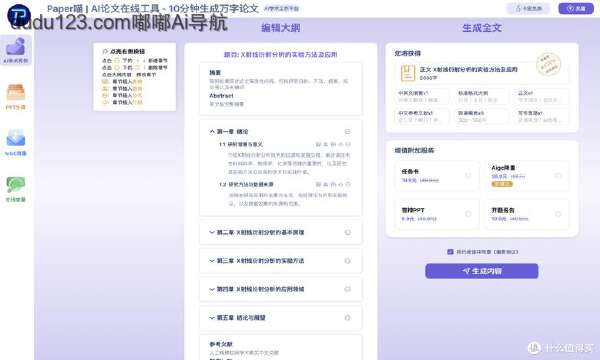The image size is (600, 360).
Task: Click the 生成内容 generate button
Action: pos(482,271)
